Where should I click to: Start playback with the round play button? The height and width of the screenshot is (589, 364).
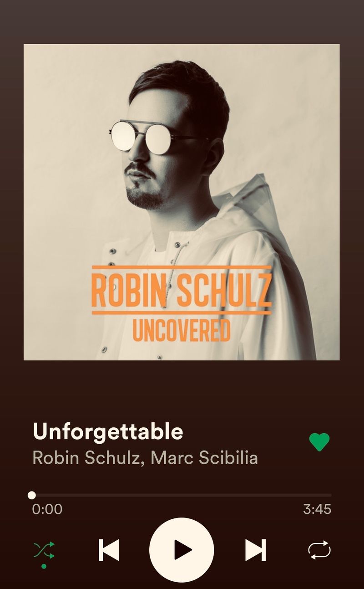(182, 550)
